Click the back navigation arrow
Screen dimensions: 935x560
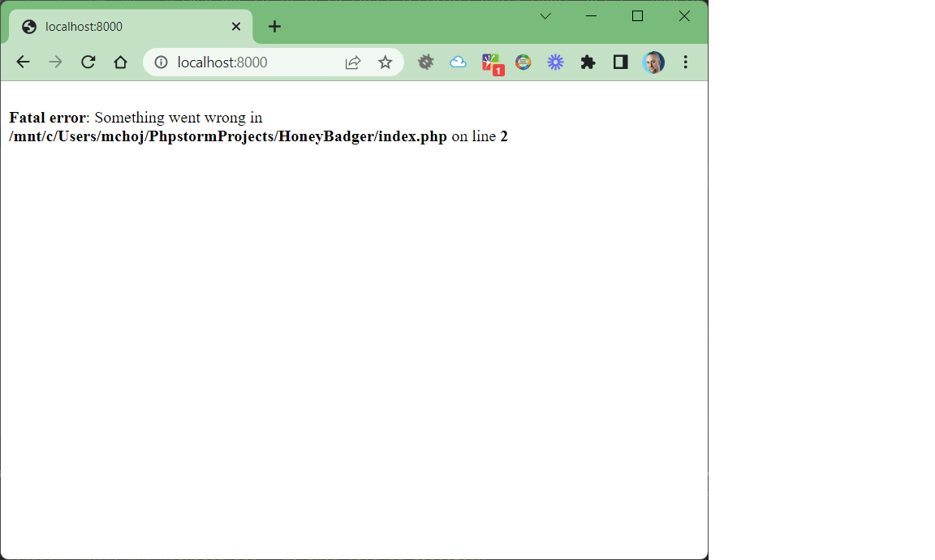pos(23,62)
